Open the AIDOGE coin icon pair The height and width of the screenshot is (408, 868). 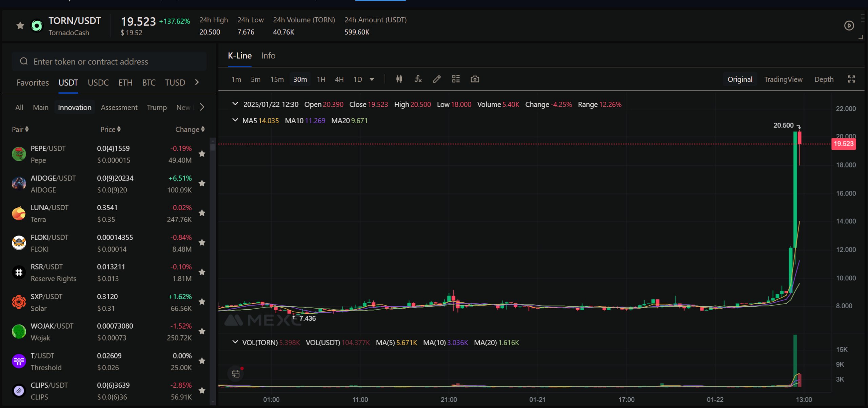(x=19, y=184)
